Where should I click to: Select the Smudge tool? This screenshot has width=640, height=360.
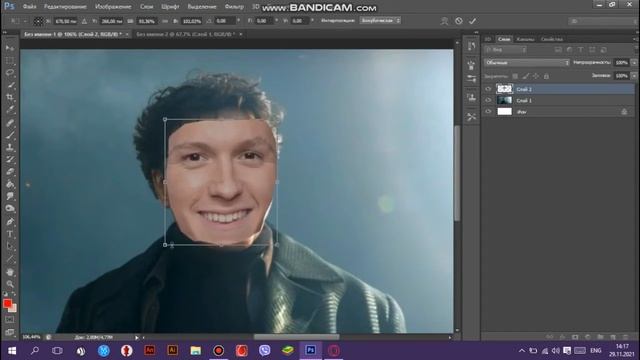[10, 196]
